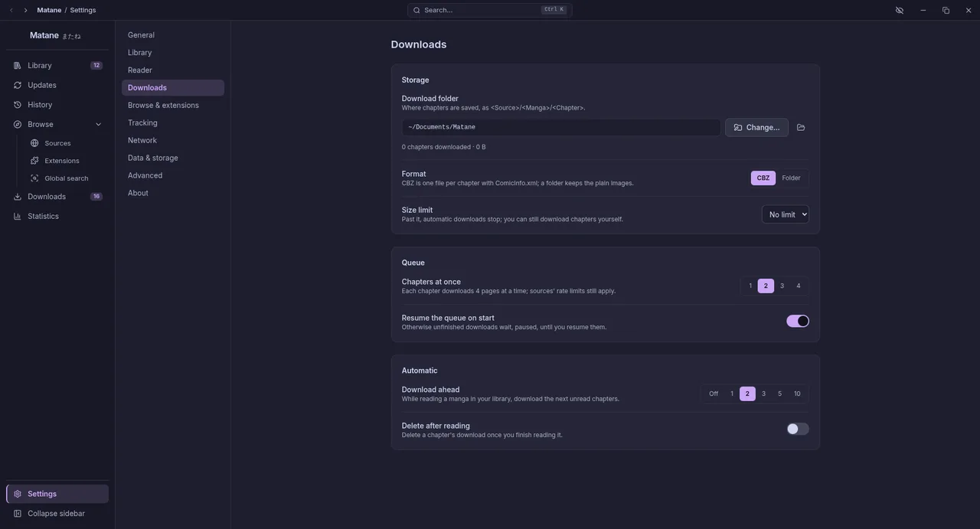Open General settings tab
Viewport: 980px width, 529px height.
(173, 35)
